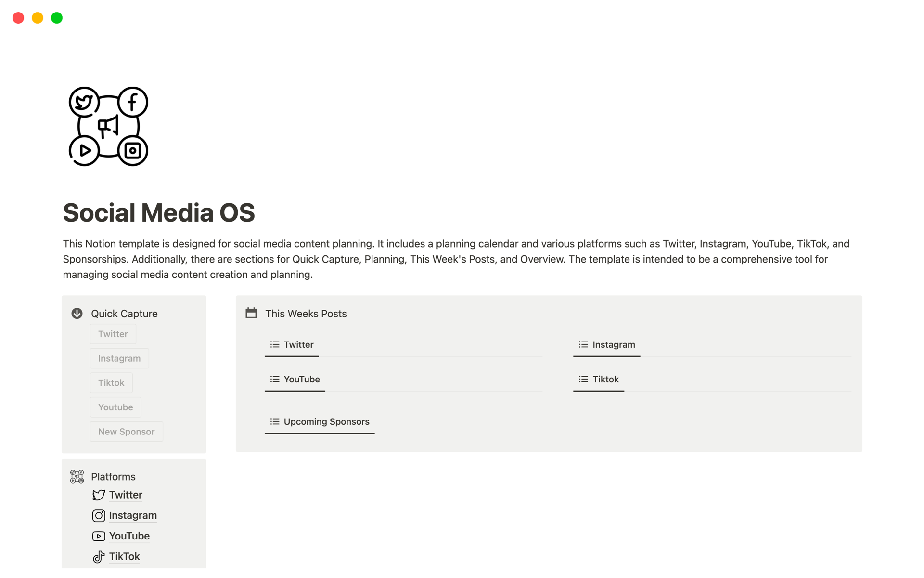This screenshot has height=578, width=924.
Task: Click the Platforms grid icon in sidebar
Action: (77, 477)
